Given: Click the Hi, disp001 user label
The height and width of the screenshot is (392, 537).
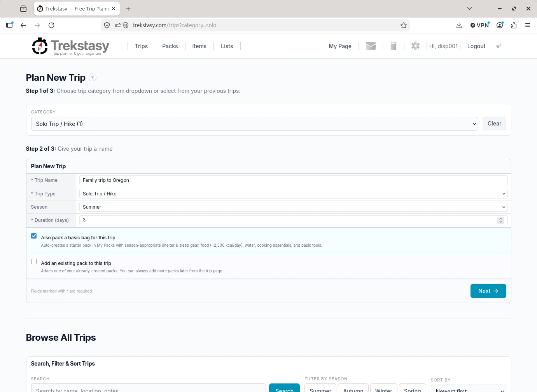Looking at the screenshot, I should [x=443, y=46].
